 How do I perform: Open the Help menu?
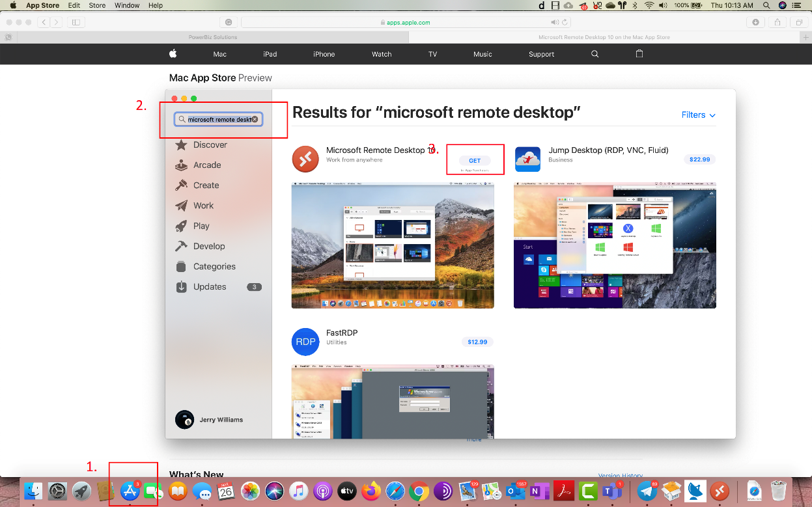coord(156,5)
